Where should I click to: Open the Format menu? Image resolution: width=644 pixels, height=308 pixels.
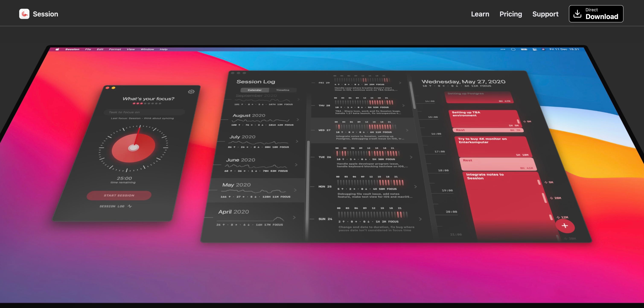coord(115,49)
